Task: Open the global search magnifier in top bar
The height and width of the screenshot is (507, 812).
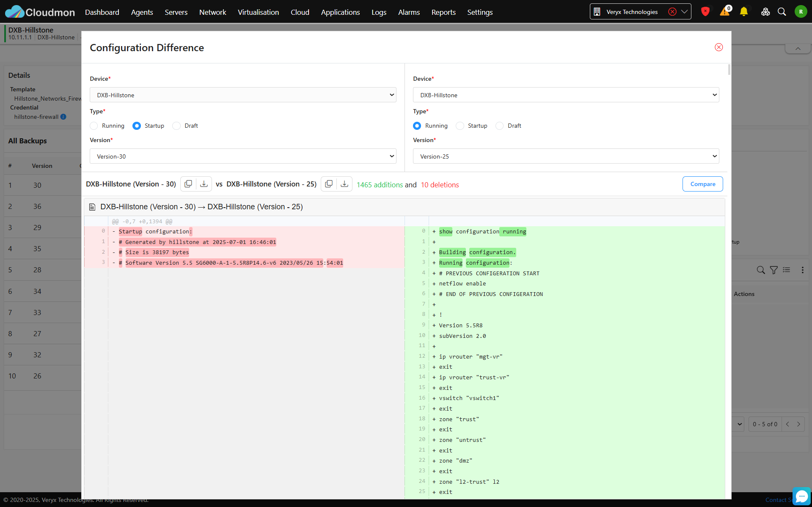Action: tap(782, 12)
